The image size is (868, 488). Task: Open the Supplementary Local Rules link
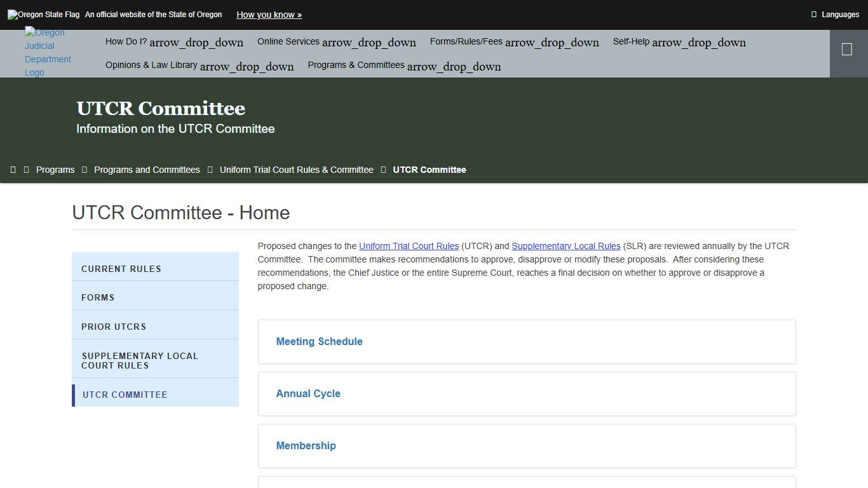[x=566, y=246]
